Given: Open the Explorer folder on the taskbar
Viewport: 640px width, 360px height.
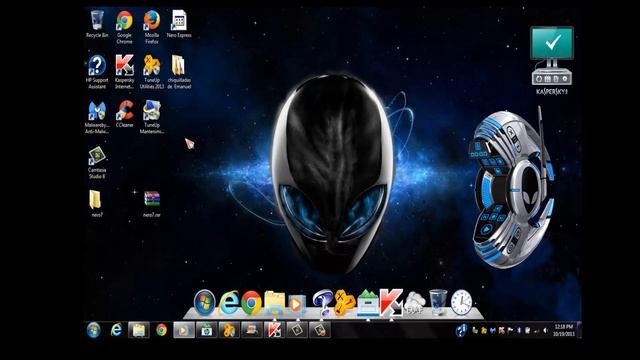Looking at the screenshot, I should click(x=139, y=330).
